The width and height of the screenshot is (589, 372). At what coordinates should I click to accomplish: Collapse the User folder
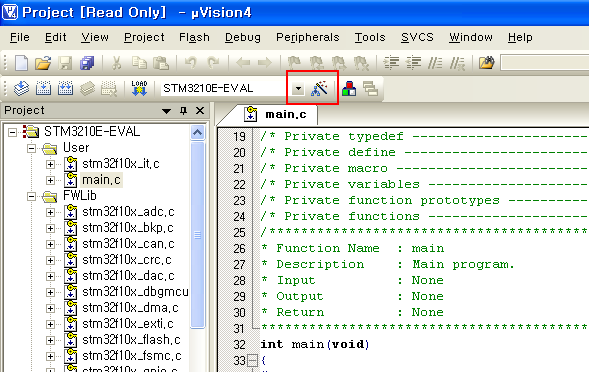coord(32,148)
